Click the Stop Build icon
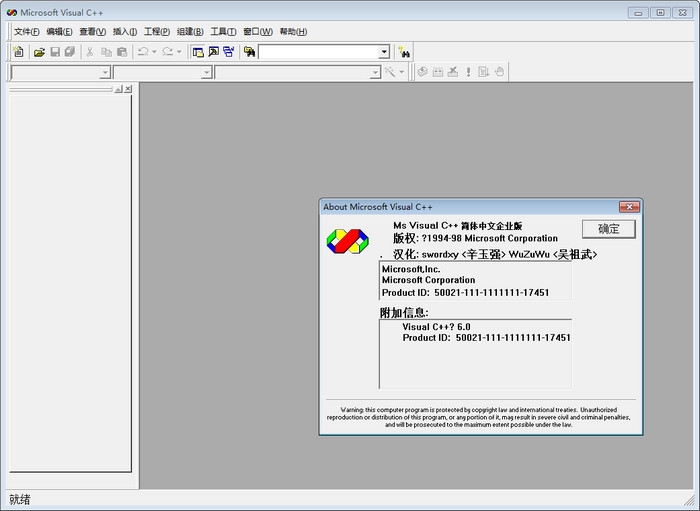This screenshot has height=511, width=700. click(453, 72)
